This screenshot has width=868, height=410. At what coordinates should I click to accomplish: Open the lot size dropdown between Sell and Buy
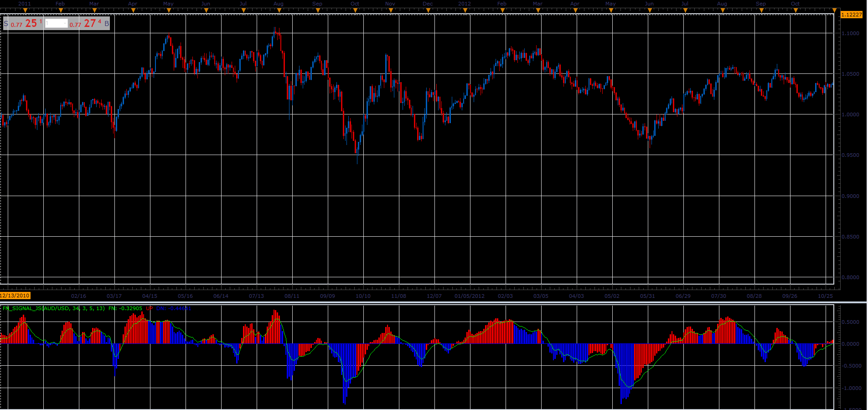(x=56, y=23)
